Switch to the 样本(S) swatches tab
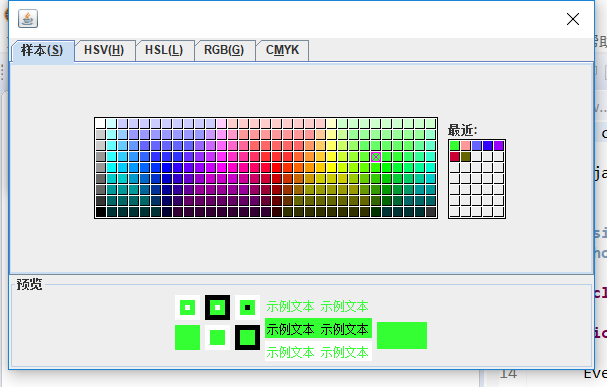The height and width of the screenshot is (387, 607). (x=42, y=50)
